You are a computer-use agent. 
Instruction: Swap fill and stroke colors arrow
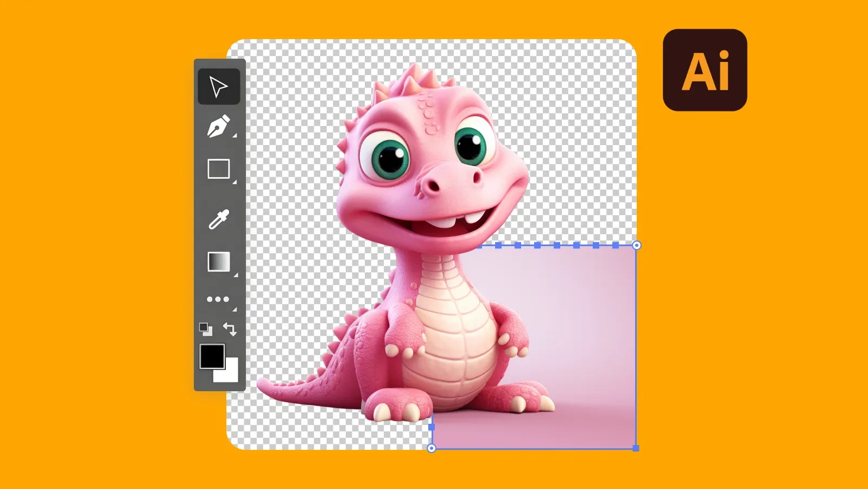[230, 329]
